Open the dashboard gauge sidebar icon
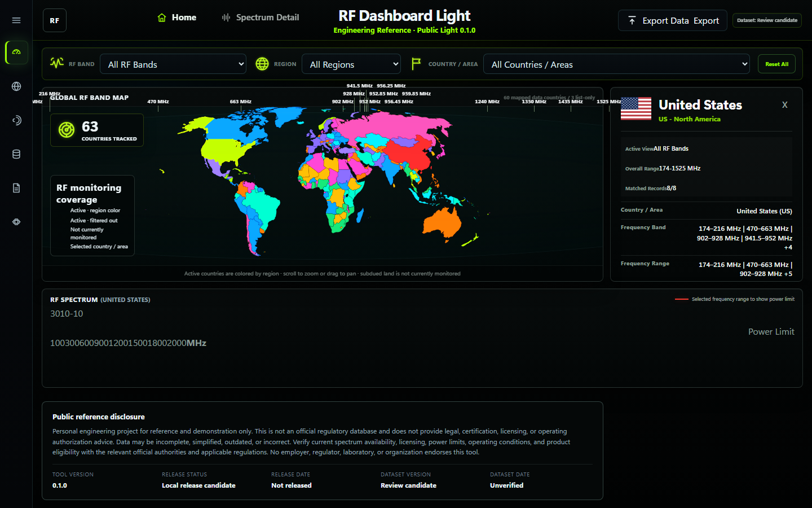812x508 pixels. tap(16, 52)
